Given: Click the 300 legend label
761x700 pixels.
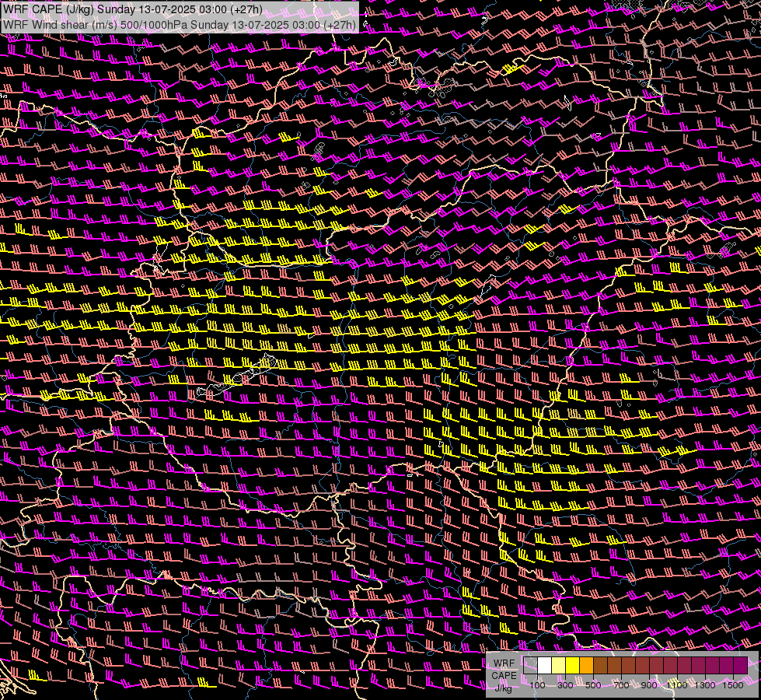Looking at the screenshot, I should [x=565, y=685].
